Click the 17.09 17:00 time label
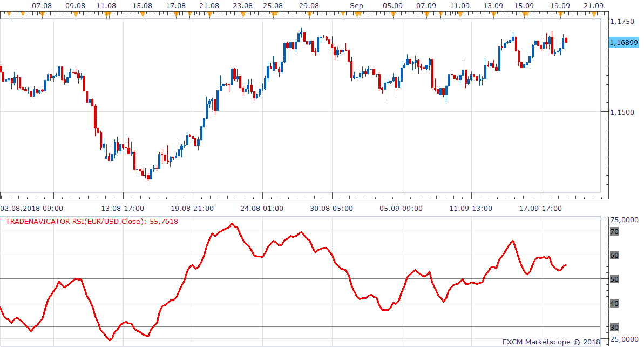The width and height of the screenshot is (644, 347). 540,209
